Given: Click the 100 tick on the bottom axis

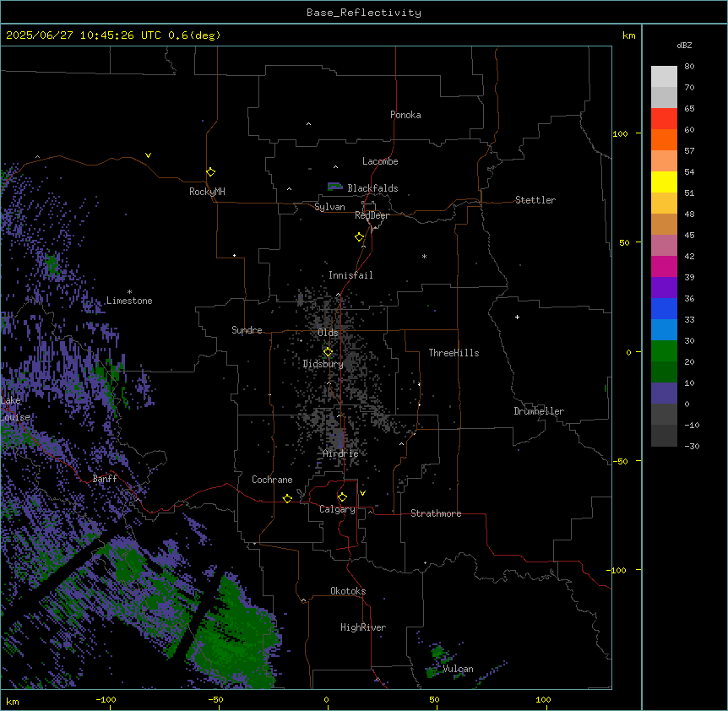Looking at the screenshot, I should (543, 699).
